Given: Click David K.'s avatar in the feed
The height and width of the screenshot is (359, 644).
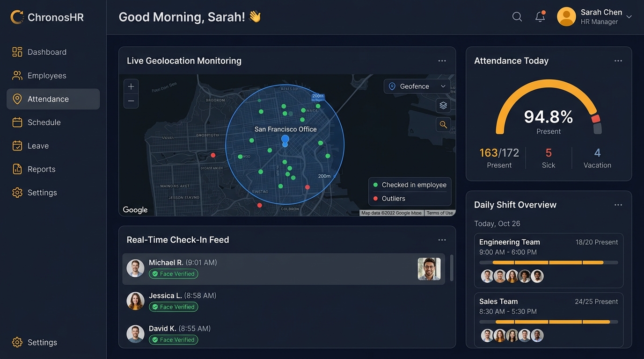Looking at the screenshot, I should (135, 334).
